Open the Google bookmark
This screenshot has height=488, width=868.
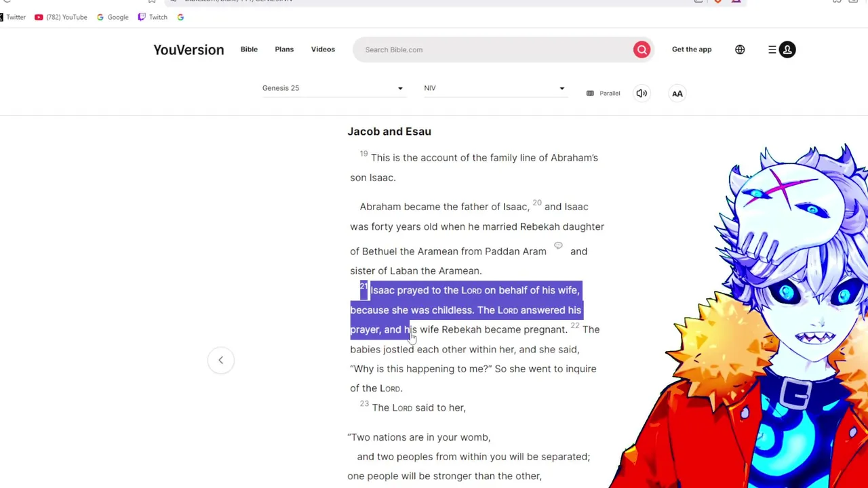113,17
